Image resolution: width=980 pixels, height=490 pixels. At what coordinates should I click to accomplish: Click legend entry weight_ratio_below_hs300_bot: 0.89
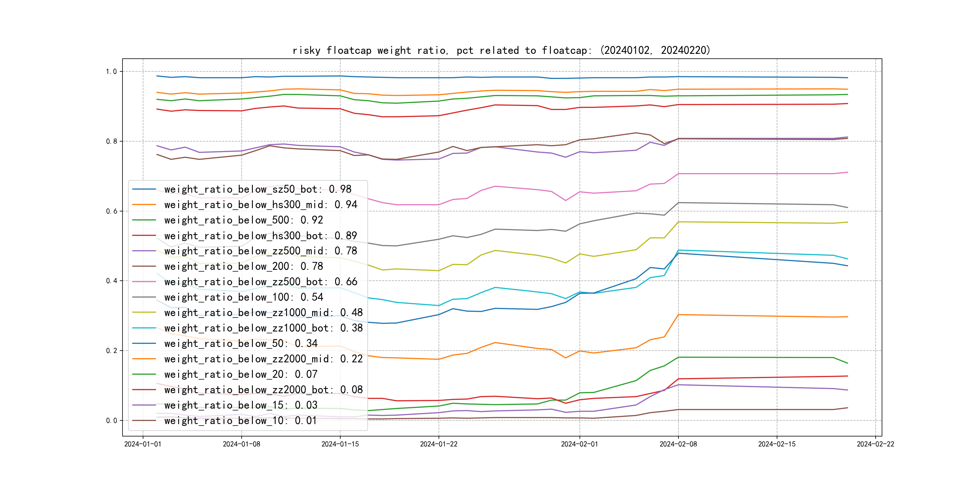[260, 236]
